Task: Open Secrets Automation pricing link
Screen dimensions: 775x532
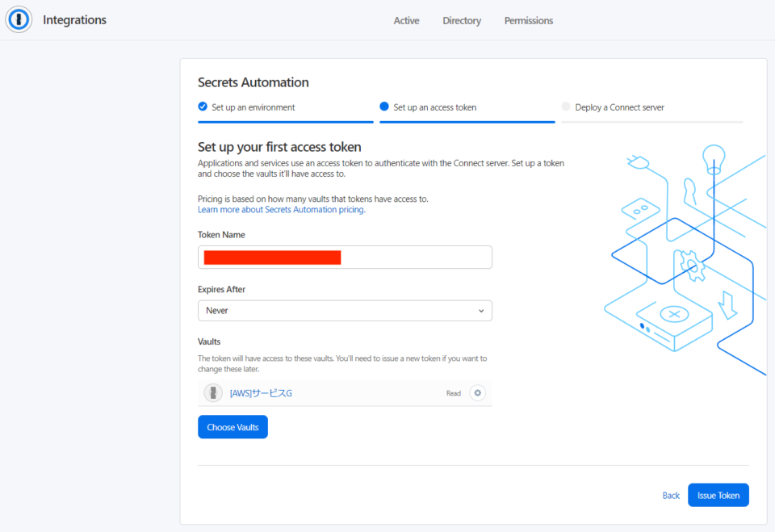Action: [281, 210]
